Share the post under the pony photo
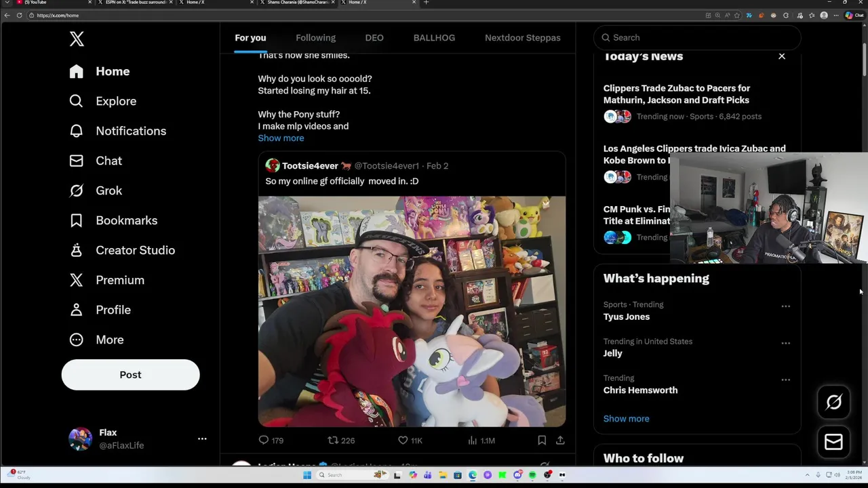This screenshot has height=488, width=868. pyautogui.click(x=560, y=440)
